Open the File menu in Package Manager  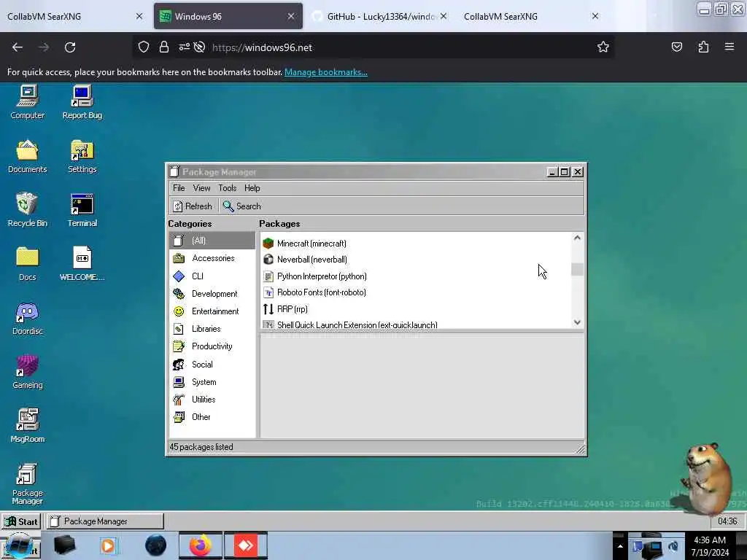179,188
